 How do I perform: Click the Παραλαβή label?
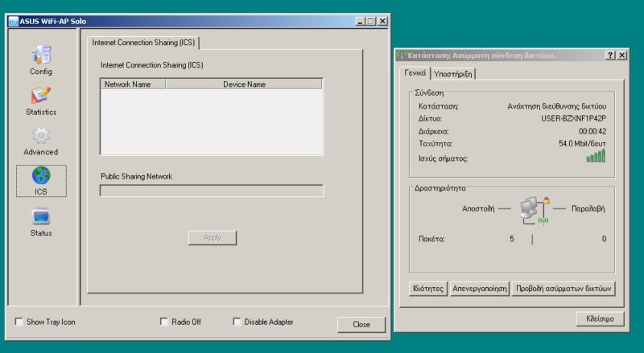[588, 208]
